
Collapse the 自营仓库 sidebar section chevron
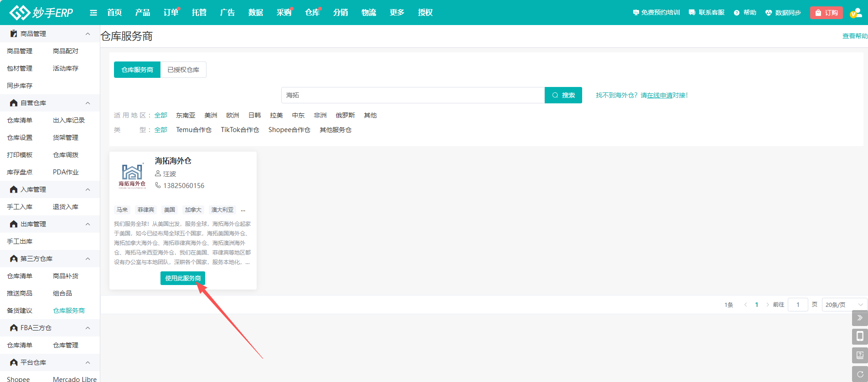pos(88,103)
